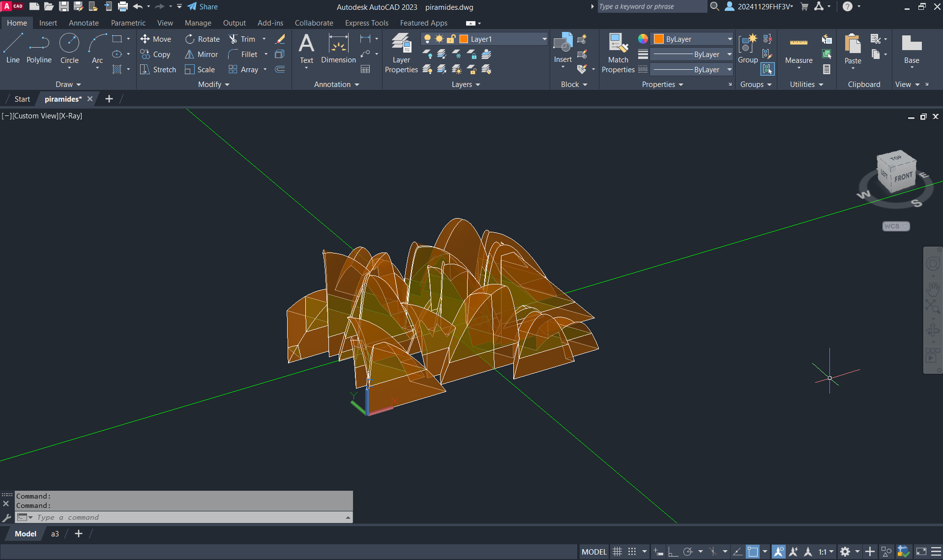Toggle grid display in status bar
Viewport: 943px width, 560px height.
pos(617,552)
